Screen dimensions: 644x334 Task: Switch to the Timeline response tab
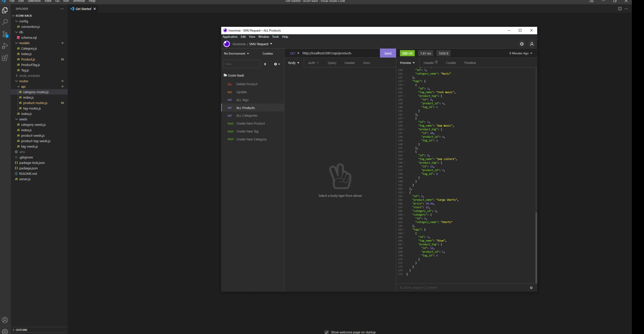coord(470,63)
